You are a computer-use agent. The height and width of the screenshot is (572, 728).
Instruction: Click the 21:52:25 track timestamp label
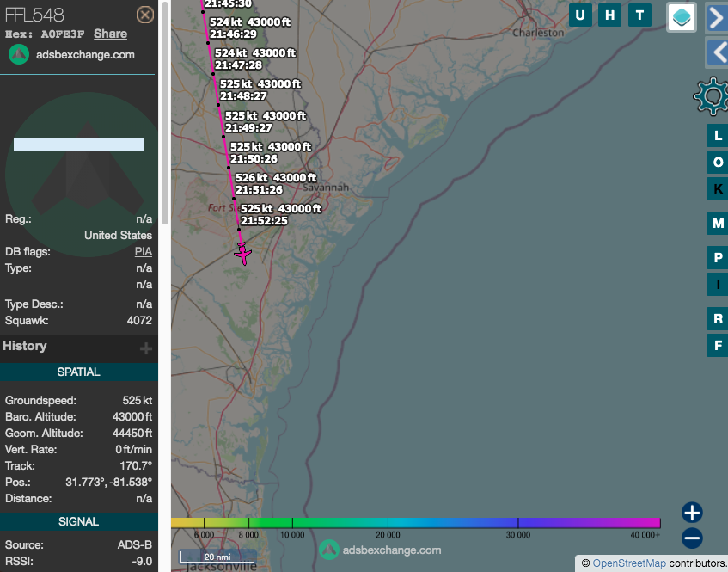tap(264, 221)
